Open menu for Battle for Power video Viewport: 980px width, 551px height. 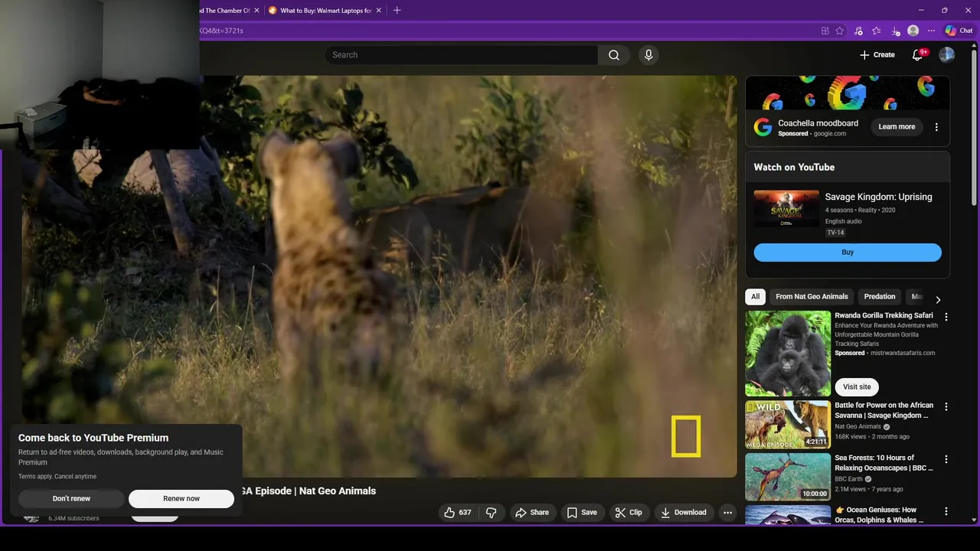tap(946, 407)
